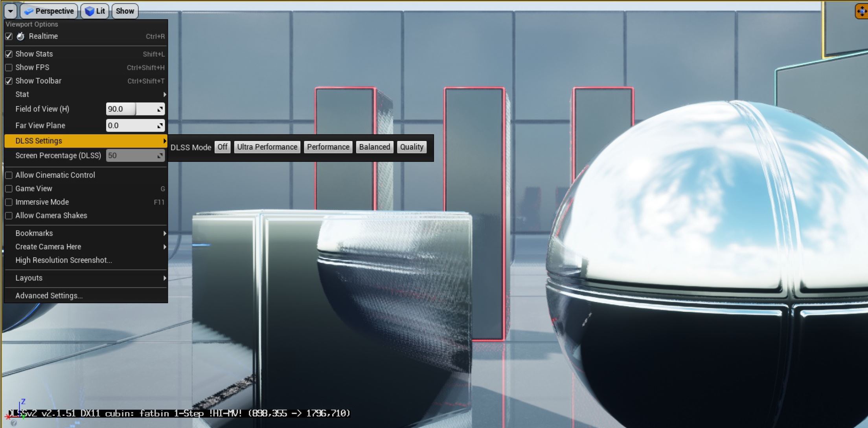868x428 pixels.
Task: Expand Create Camera Here submenu
Action: pos(86,247)
